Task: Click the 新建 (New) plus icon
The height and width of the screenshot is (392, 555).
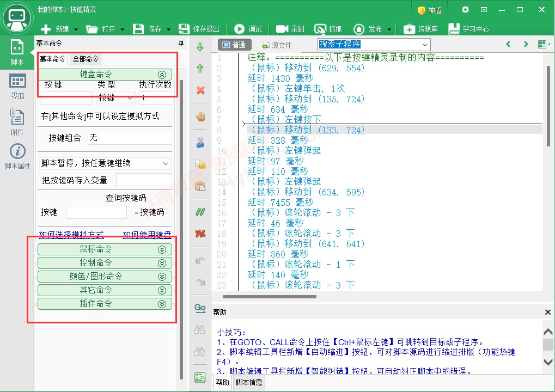Action: tap(46, 29)
